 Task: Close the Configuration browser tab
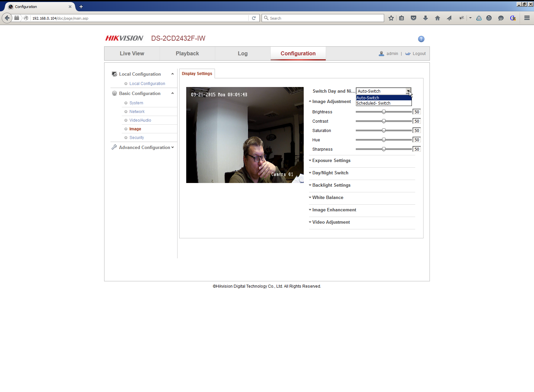[x=70, y=7]
